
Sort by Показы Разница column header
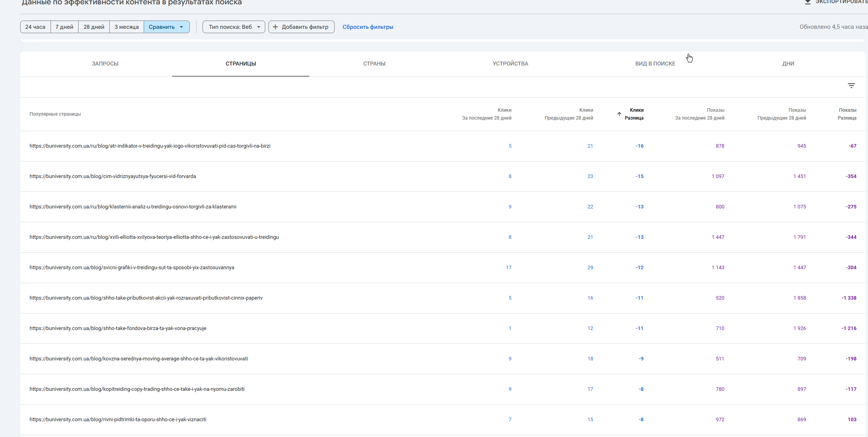tap(847, 114)
